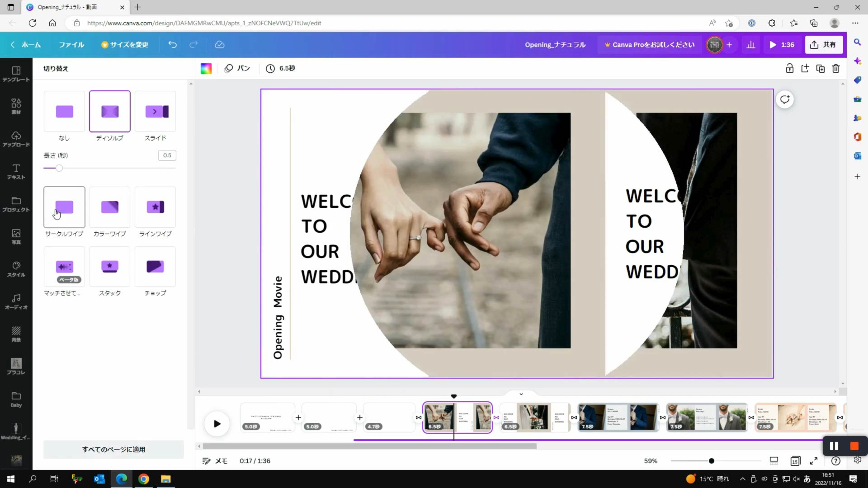
Task: Click the lock page icon
Action: point(789,68)
